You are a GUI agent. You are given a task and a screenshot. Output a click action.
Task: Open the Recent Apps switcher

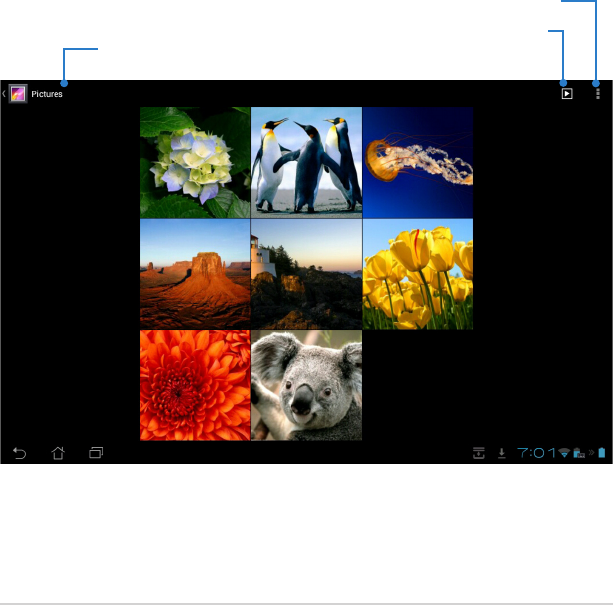pos(96,453)
